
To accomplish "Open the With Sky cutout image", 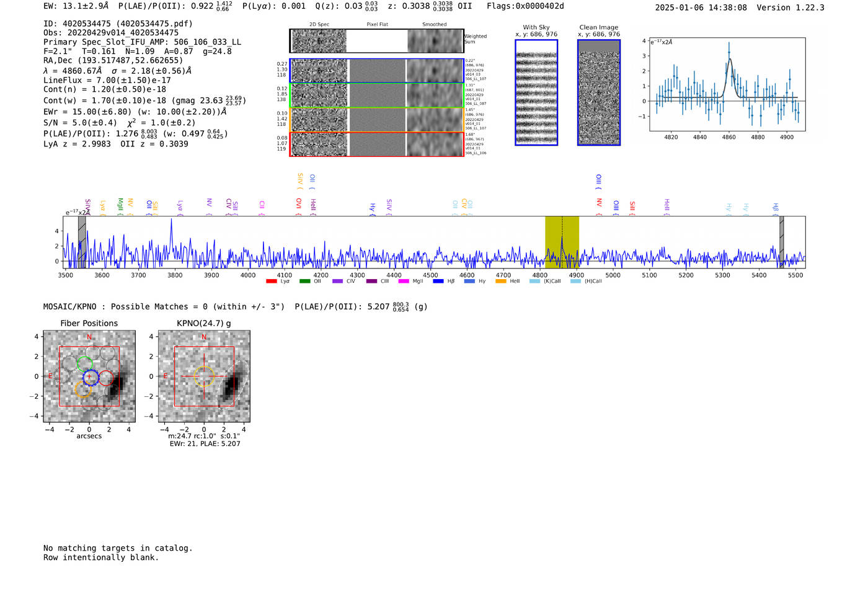I will click(x=536, y=92).
